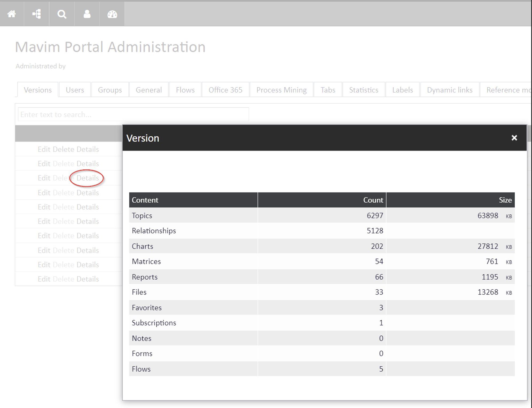Click the Topics size value 63898

point(488,215)
